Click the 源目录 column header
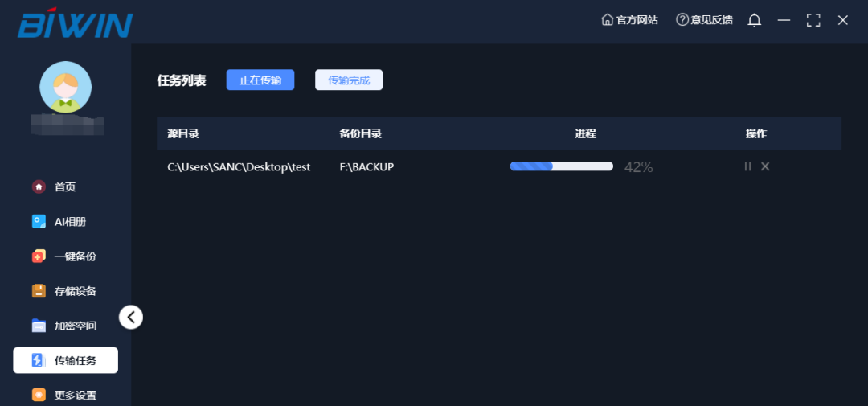This screenshot has height=406, width=868. 182,133
